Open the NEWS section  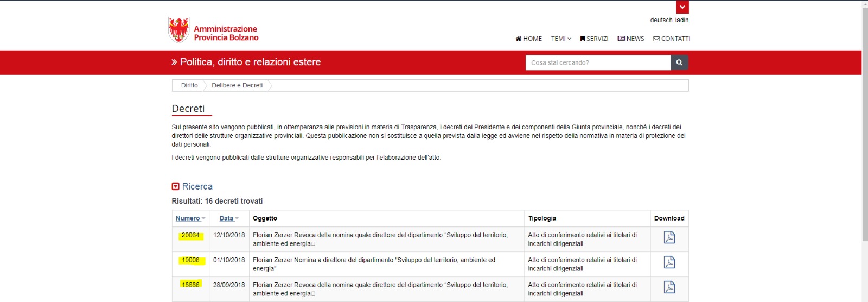(x=631, y=39)
